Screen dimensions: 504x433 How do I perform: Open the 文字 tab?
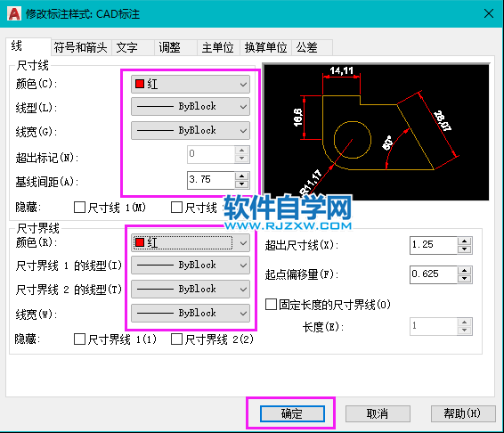click(133, 47)
